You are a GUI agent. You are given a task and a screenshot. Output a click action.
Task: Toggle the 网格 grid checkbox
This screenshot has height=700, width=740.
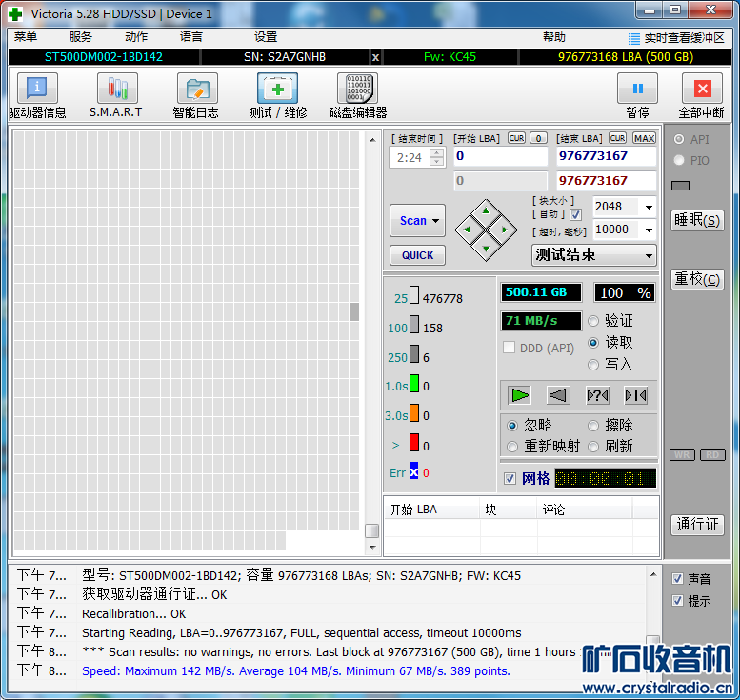coord(510,478)
